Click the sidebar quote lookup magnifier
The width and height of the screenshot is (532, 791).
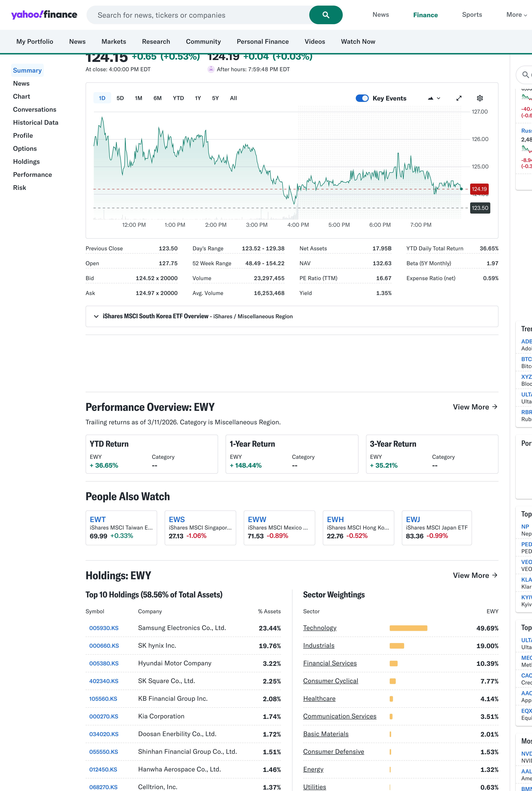[525, 75]
